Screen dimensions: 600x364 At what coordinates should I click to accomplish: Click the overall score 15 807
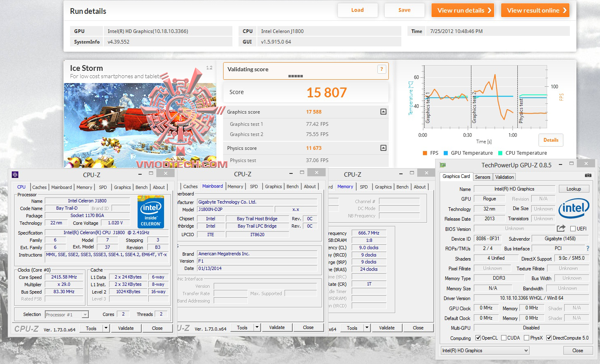(x=326, y=93)
